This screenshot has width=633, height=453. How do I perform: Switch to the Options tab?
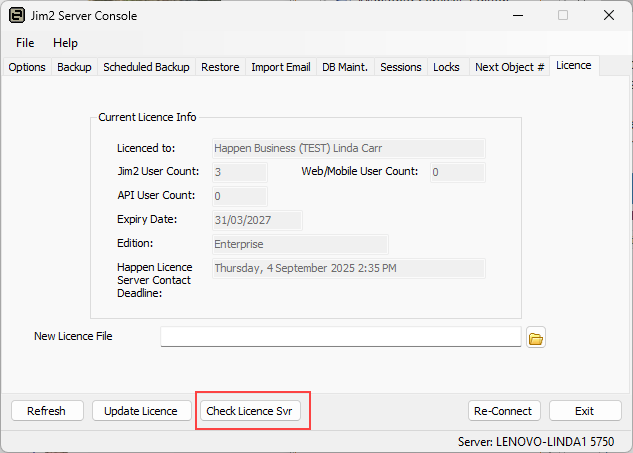pyautogui.click(x=27, y=67)
